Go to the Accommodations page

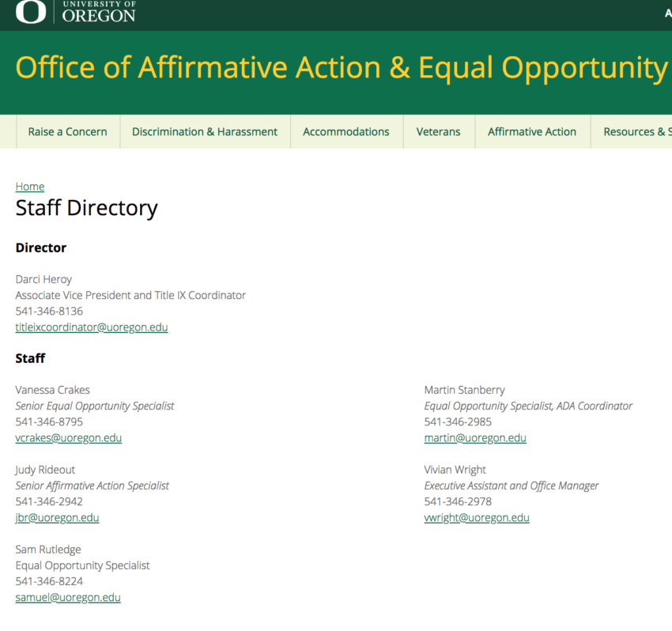pyautogui.click(x=346, y=131)
